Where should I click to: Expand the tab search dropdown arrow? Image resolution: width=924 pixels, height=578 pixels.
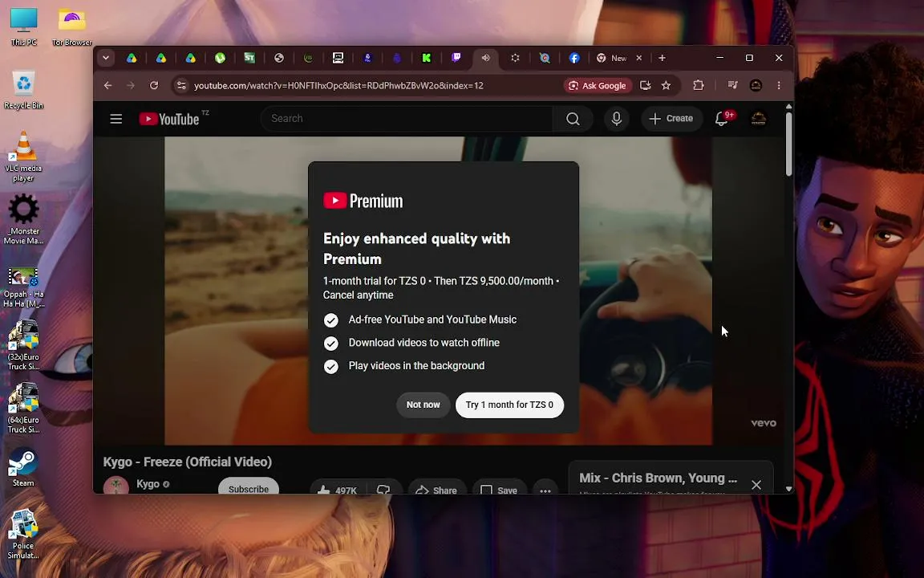tap(106, 58)
